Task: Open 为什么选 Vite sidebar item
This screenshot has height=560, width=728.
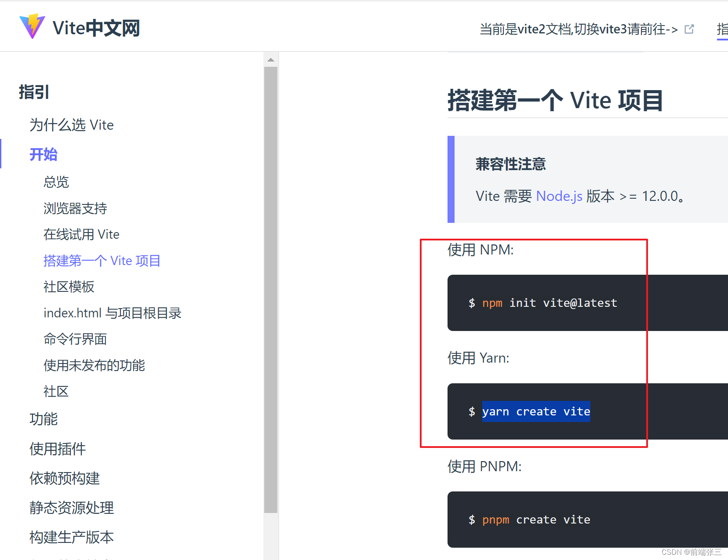Action: pyautogui.click(x=72, y=125)
